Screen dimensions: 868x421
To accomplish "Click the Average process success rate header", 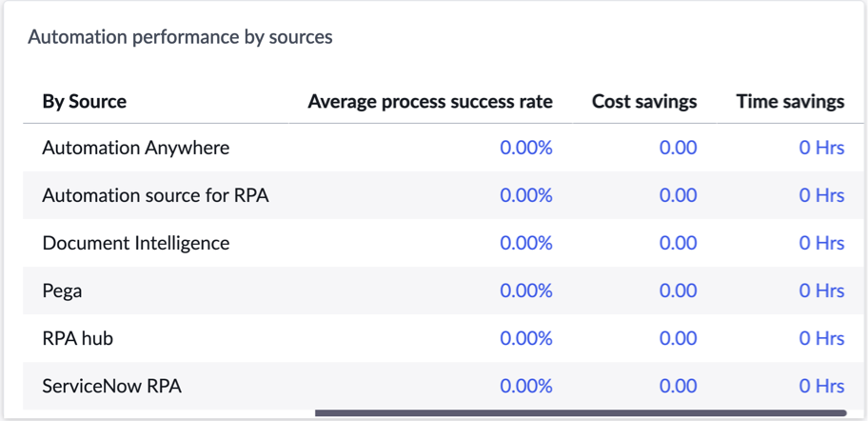I will click(x=430, y=101).
